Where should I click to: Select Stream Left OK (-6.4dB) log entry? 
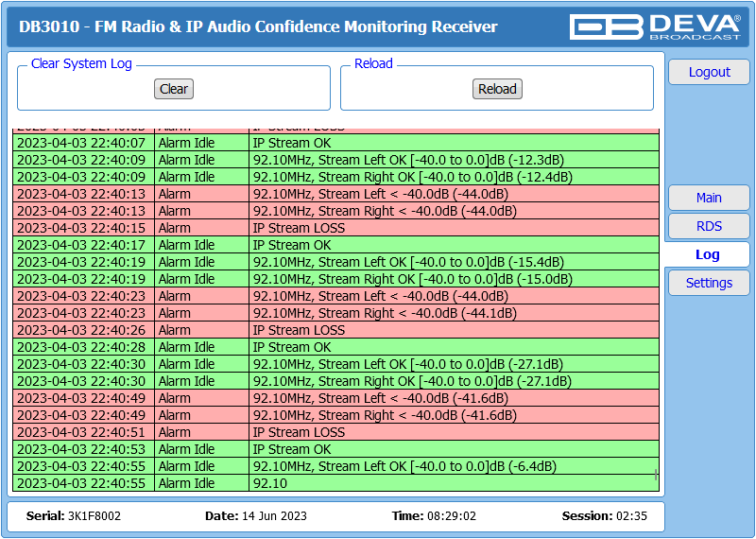335,466
